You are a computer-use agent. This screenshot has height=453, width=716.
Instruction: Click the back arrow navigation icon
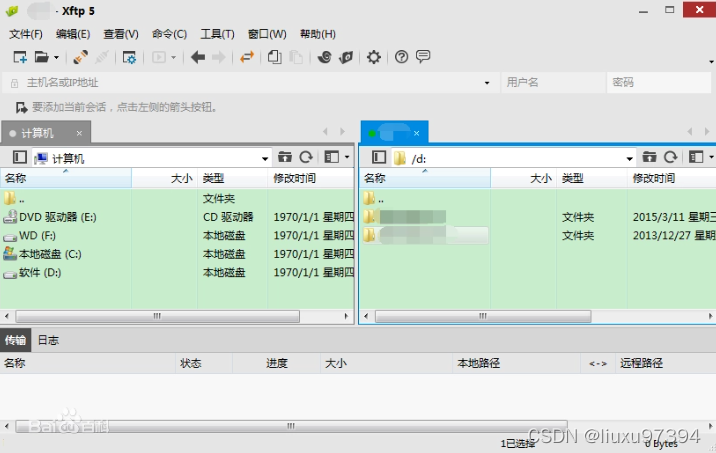[198, 57]
